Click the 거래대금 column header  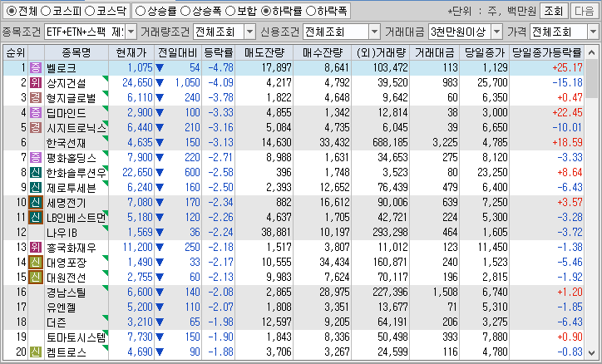pyautogui.click(x=435, y=53)
